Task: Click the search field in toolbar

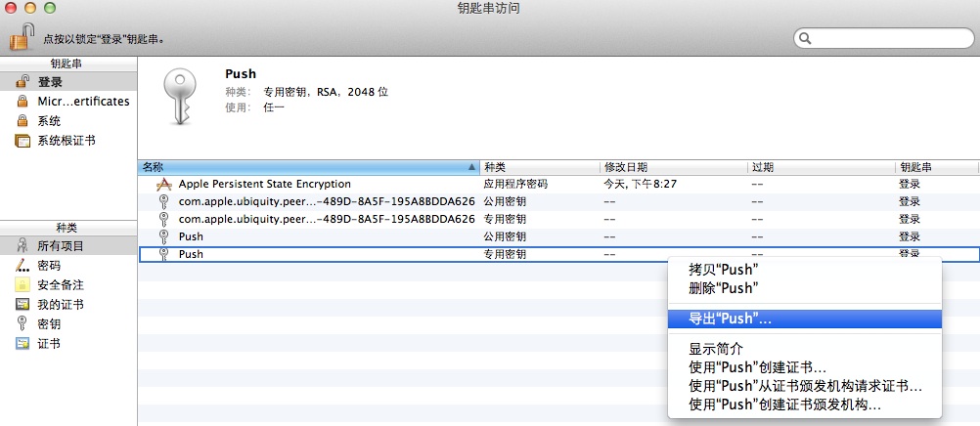Action: pyautogui.click(x=885, y=39)
